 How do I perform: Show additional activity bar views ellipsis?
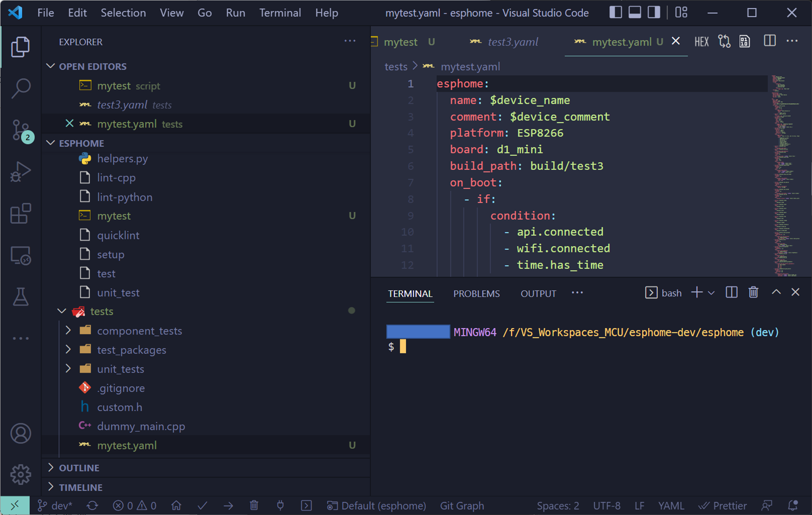21,338
